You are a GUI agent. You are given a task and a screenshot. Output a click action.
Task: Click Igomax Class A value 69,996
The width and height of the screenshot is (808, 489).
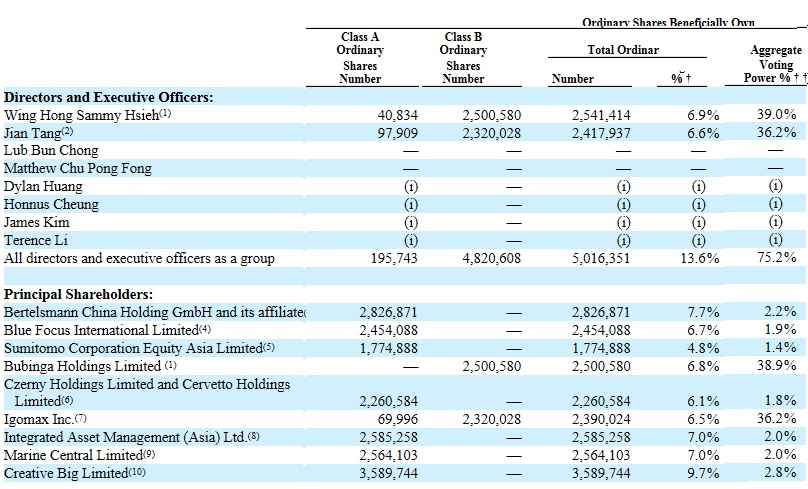(x=398, y=420)
